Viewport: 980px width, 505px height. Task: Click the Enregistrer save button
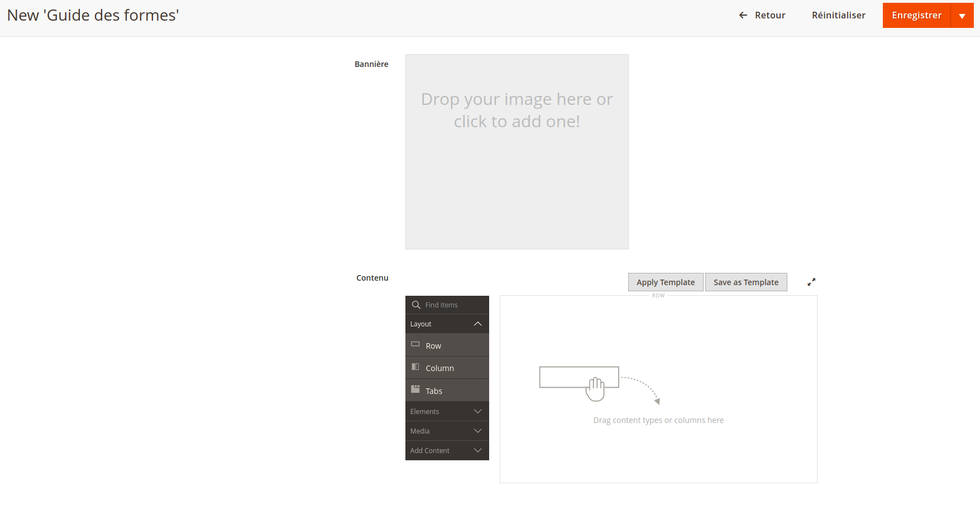916,16
